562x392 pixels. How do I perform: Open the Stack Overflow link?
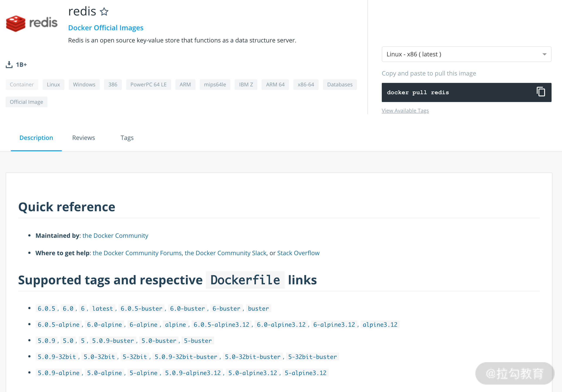pos(298,253)
